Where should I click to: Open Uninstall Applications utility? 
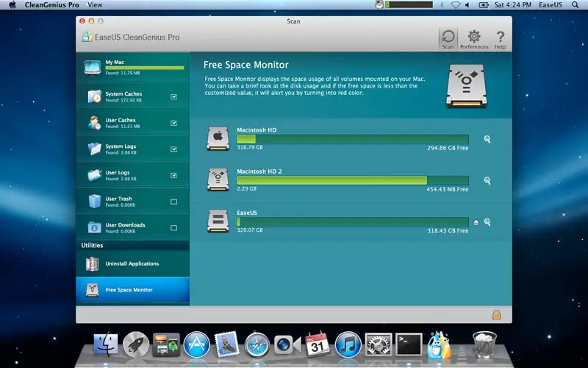[133, 263]
